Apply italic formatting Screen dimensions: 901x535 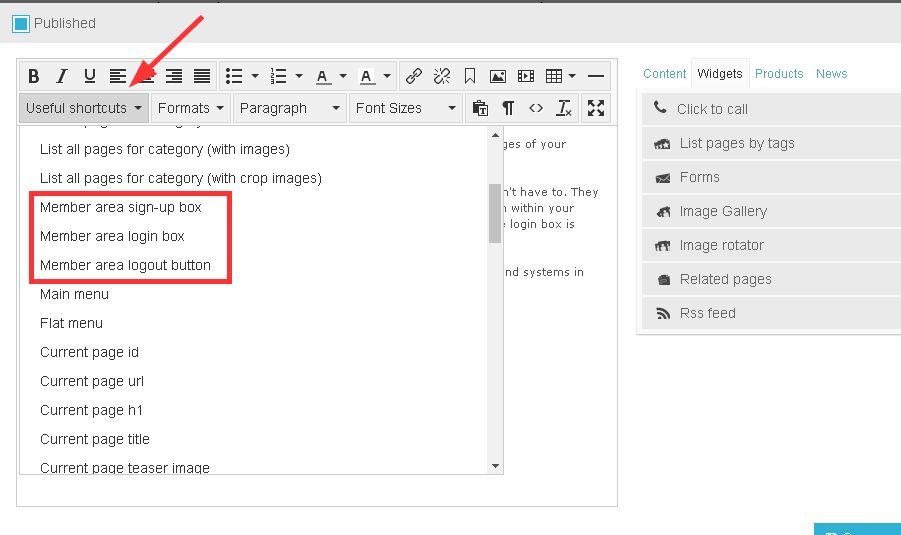[62, 76]
